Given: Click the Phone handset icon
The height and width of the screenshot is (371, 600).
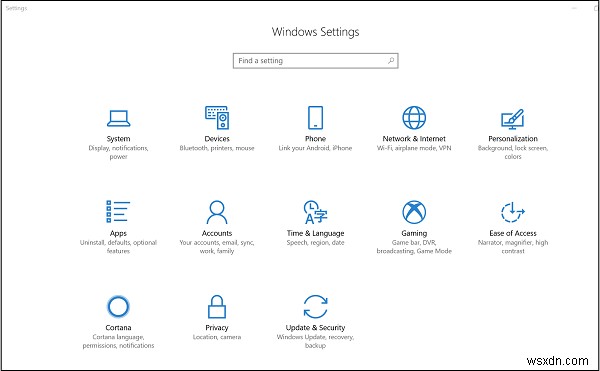Looking at the screenshot, I should [x=315, y=117].
